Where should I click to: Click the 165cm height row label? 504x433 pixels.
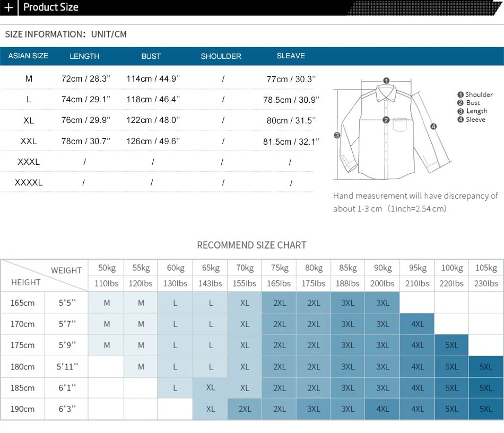point(22,303)
